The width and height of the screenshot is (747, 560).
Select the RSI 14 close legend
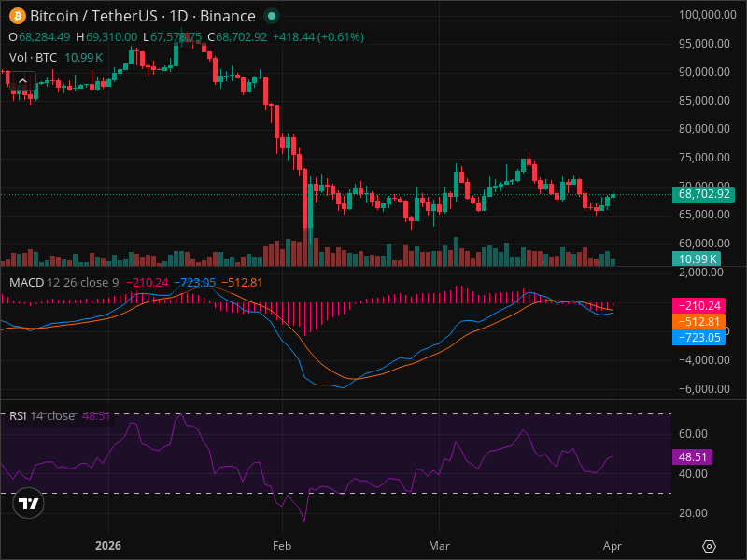tap(42, 415)
